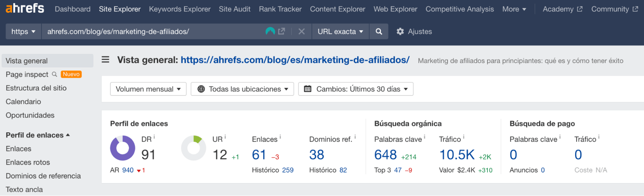Click the DR info icon
This screenshot has width=644, height=196.
pyautogui.click(x=154, y=137)
